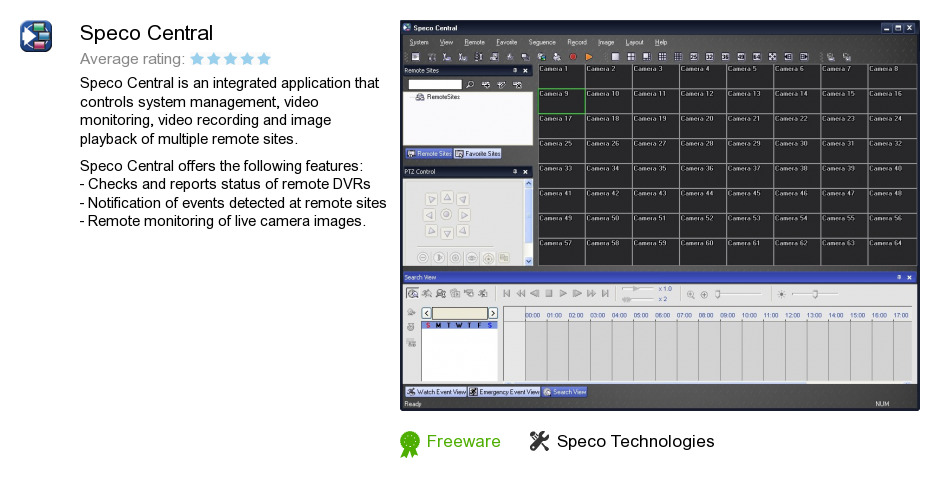The width and height of the screenshot is (940, 488).
Task: Close the Search View panel
Action: tap(909, 277)
